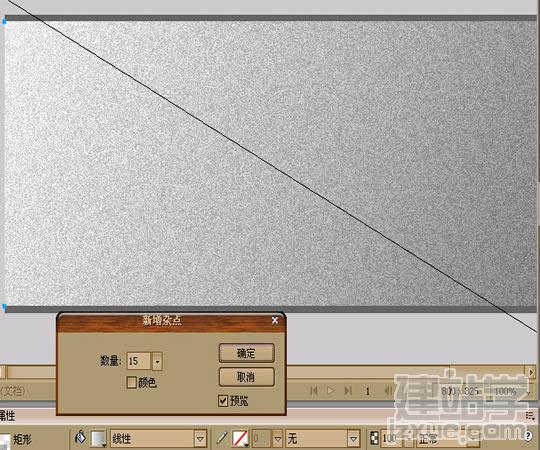
Task: Jump to last frame icon
Action: [348, 391]
